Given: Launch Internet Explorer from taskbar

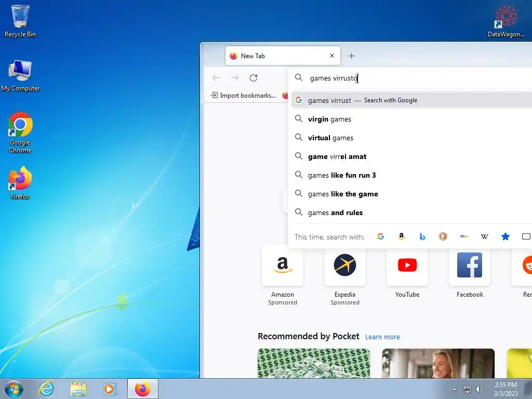Looking at the screenshot, I should click(x=46, y=389).
